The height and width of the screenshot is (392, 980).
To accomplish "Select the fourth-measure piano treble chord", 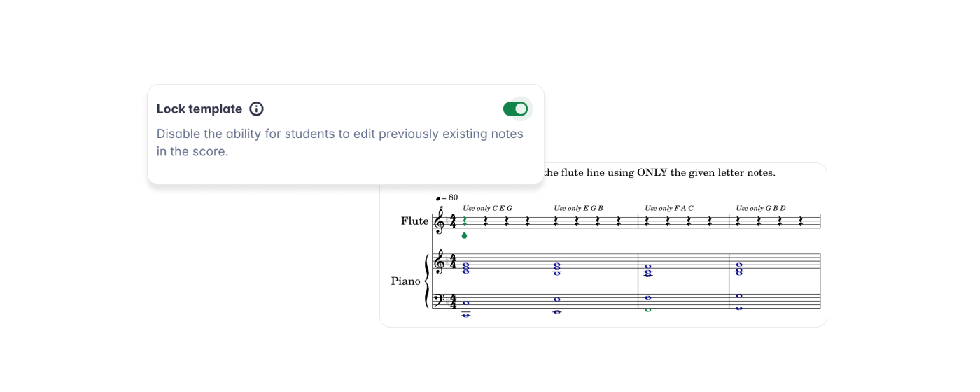I will point(739,269).
